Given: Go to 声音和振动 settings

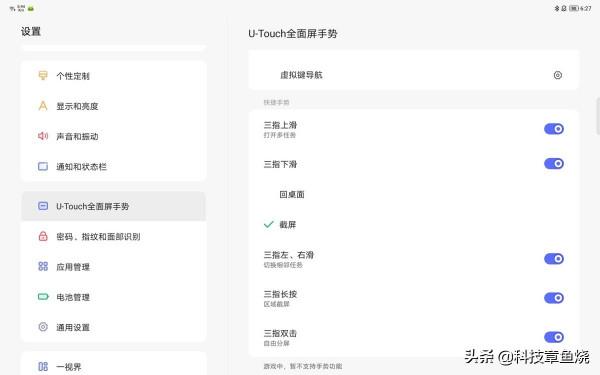Looking at the screenshot, I should (x=114, y=136).
